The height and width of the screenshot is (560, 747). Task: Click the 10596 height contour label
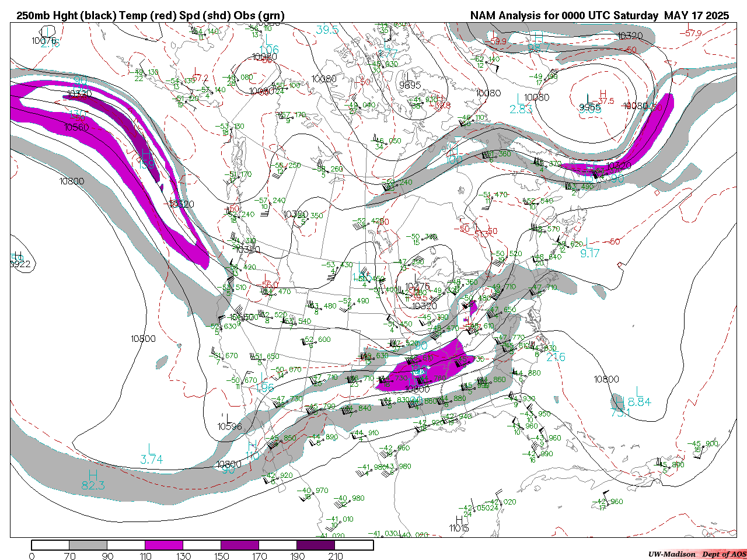[229, 426]
